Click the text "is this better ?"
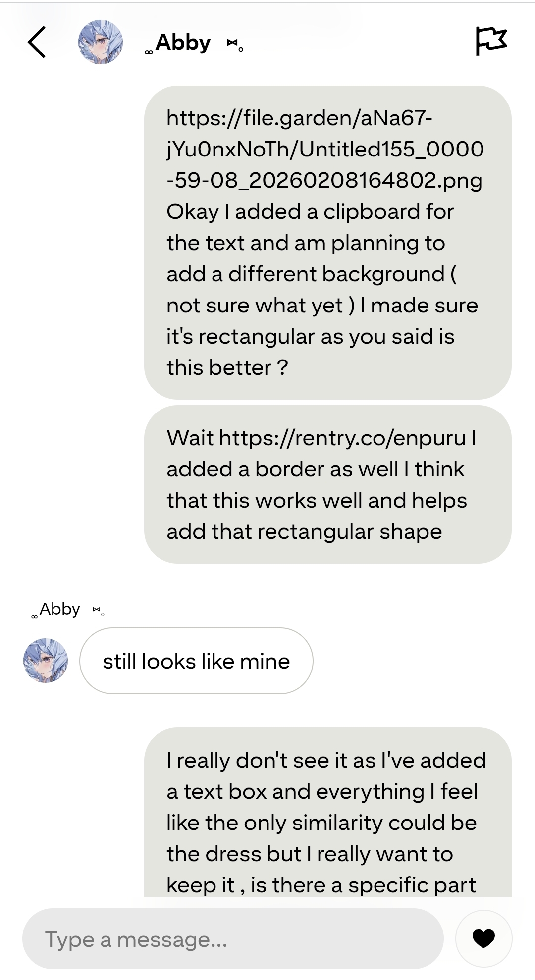This screenshot has width=535, height=980. click(x=311, y=352)
